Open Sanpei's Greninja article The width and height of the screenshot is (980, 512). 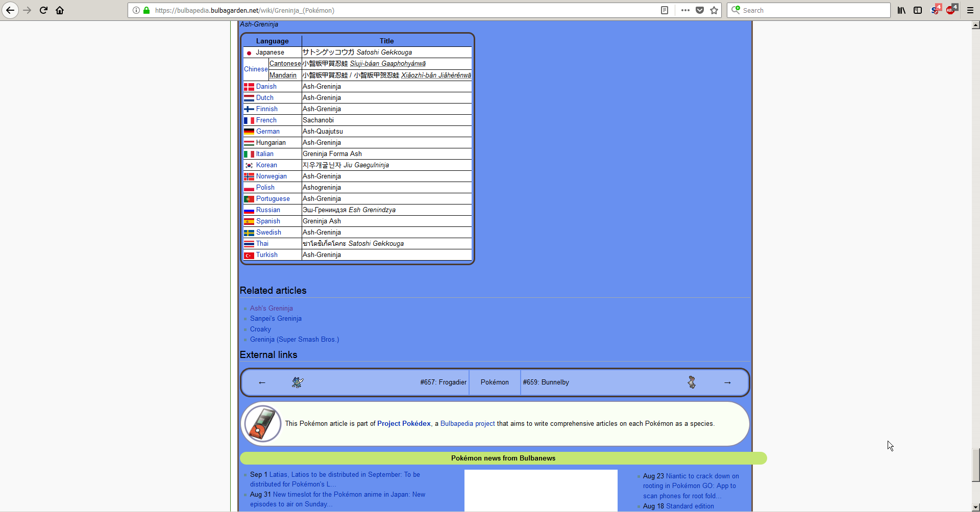(276, 319)
